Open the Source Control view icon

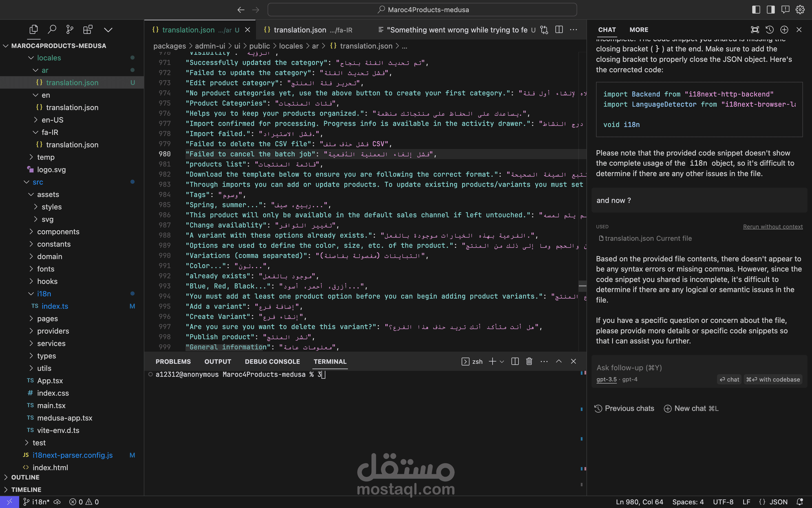coord(70,30)
